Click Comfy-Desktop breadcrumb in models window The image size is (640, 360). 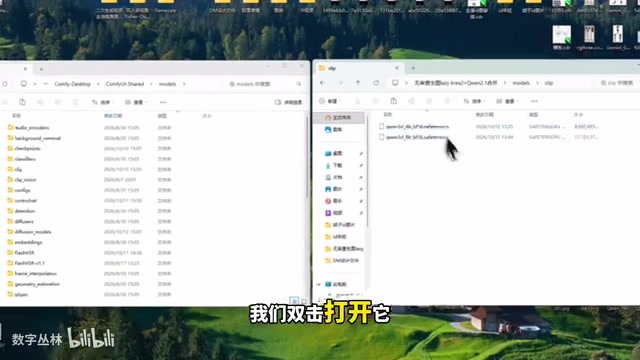click(x=72, y=84)
